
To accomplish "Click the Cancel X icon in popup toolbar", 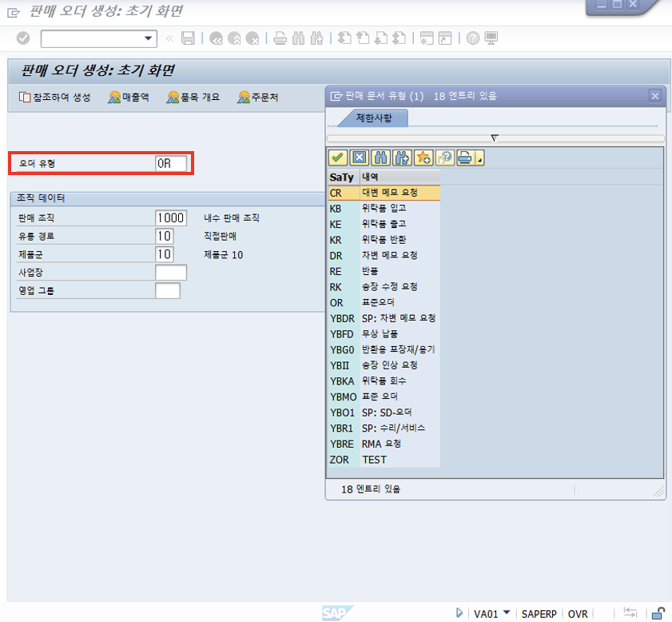I will (x=359, y=157).
